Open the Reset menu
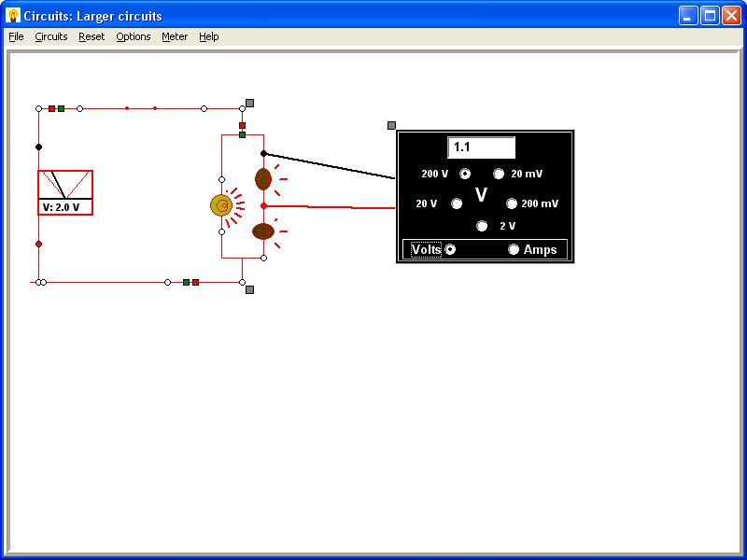Screen dimensions: 747x560 tap(92, 36)
